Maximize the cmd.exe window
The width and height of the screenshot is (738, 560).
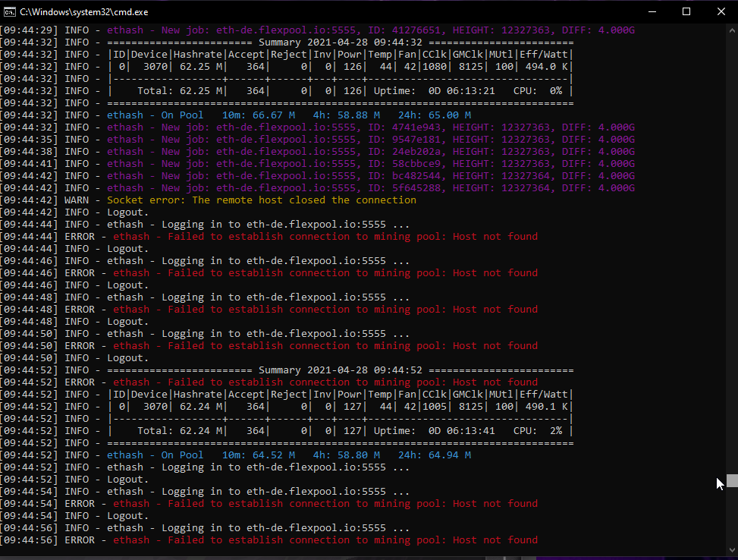click(x=686, y=12)
